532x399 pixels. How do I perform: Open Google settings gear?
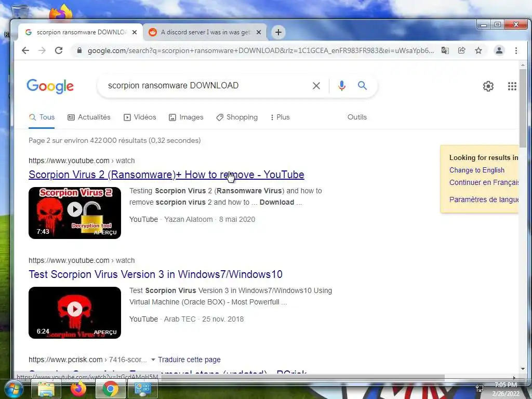coord(488,86)
